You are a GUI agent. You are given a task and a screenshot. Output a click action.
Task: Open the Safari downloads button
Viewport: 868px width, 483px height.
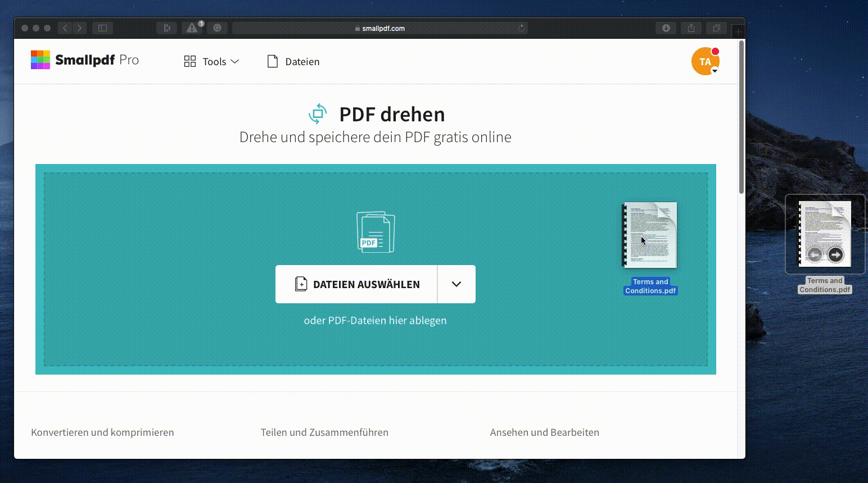click(666, 28)
